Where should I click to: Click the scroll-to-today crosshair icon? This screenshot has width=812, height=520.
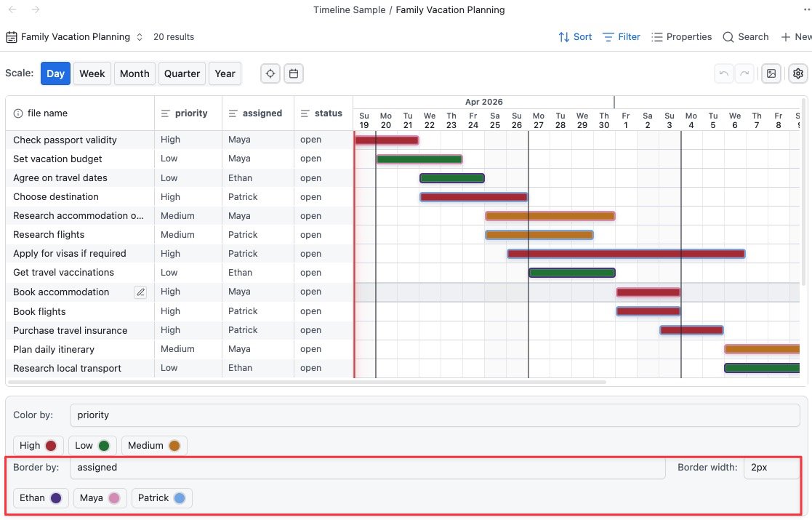(270, 73)
